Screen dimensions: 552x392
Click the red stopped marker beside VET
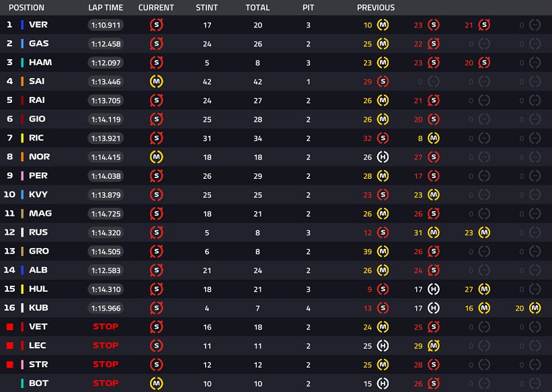pos(9,327)
